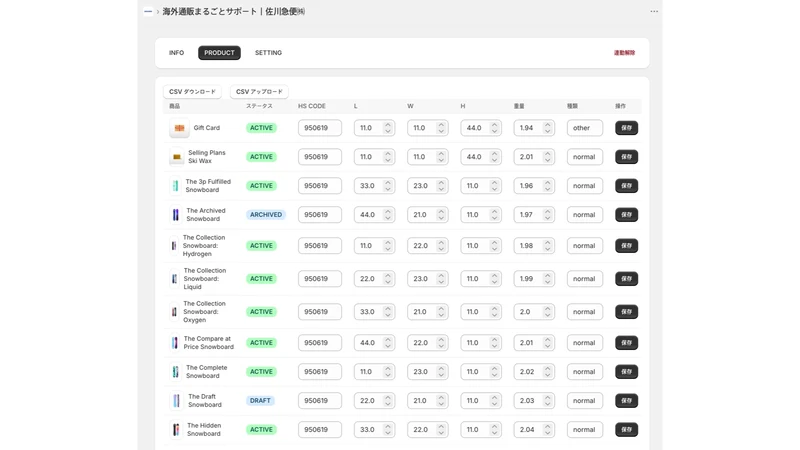
Task: Click weight stepper arrows for Gift Card
Action: 547,128
